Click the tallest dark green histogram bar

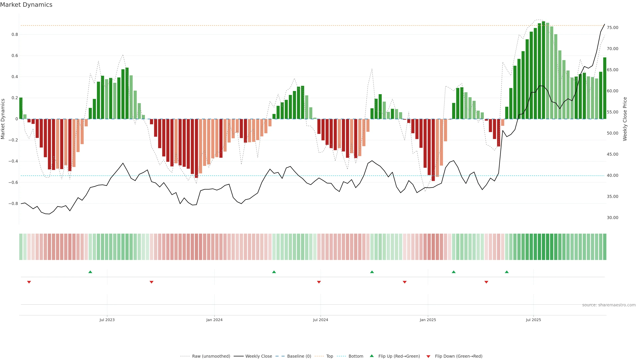(543, 70)
